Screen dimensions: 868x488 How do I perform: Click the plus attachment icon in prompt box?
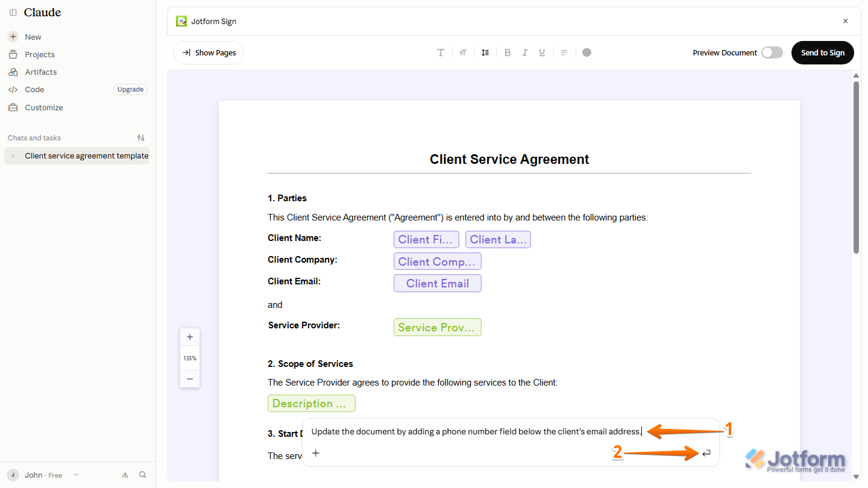(316, 453)
